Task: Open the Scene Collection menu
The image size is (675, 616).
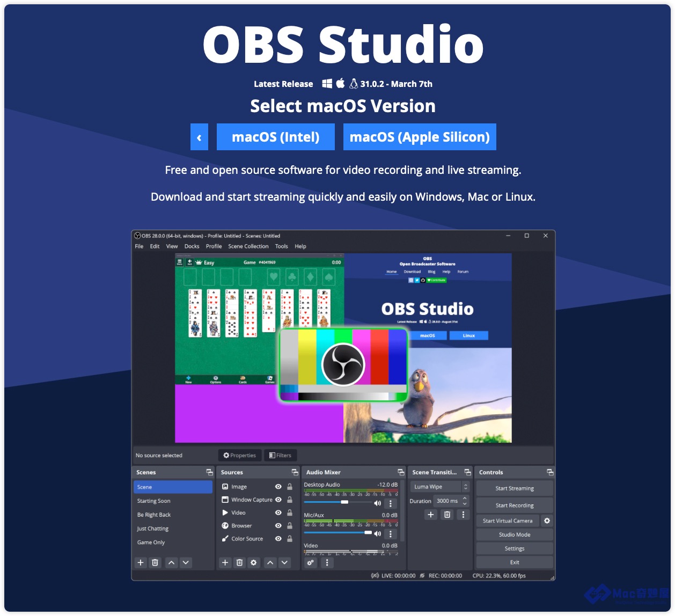Action: tap(248, 246)
